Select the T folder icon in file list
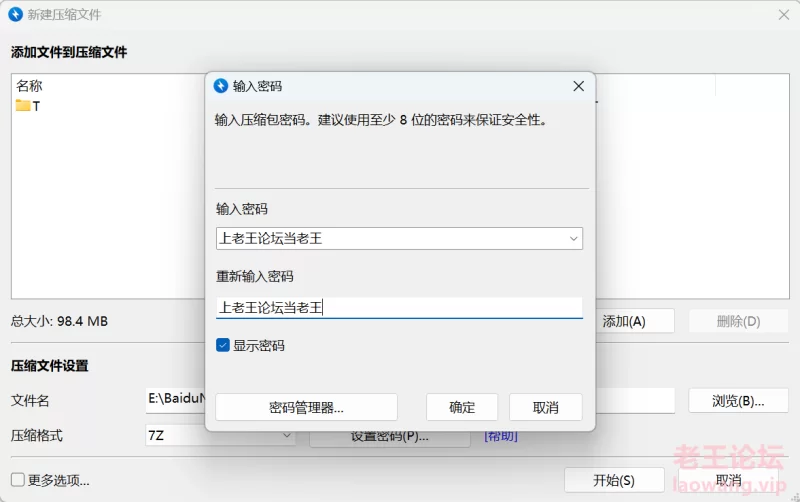 pyautogui.click(x=23, y=106)
